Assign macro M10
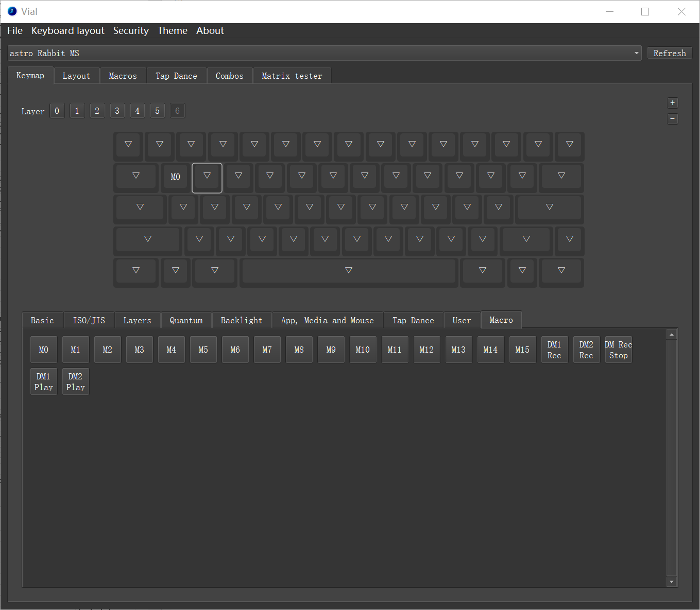Image resolution: width=700 pixels, height=610 pixels. [363, 350]
